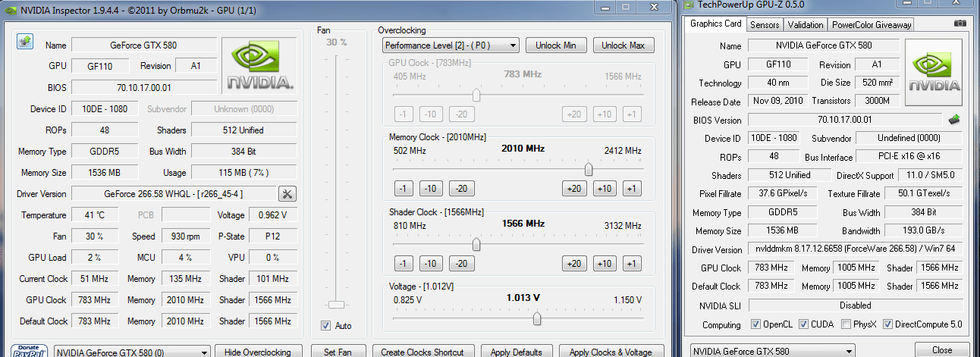This screenshot has height=357, width=980.
Task: Toggle PhysX checkbox in GPU-Z
Action: click(846, 324)
